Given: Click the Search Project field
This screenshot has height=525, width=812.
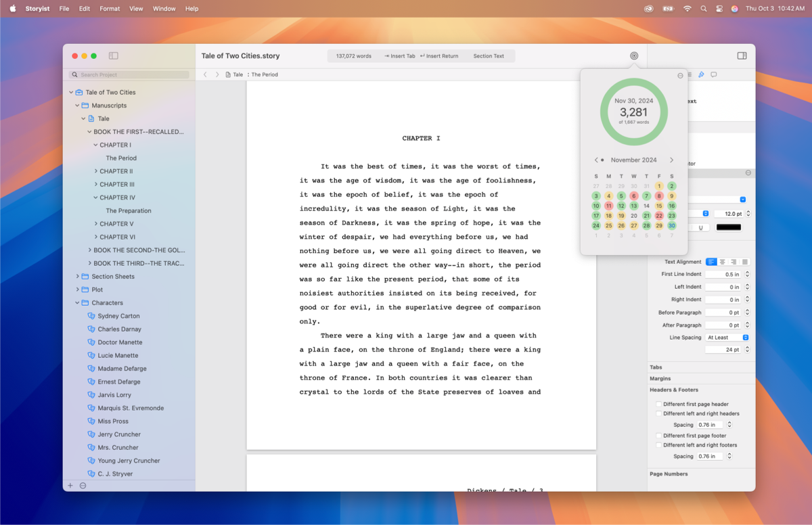Looking at the screenshot, I should click(x=129, y=74).
